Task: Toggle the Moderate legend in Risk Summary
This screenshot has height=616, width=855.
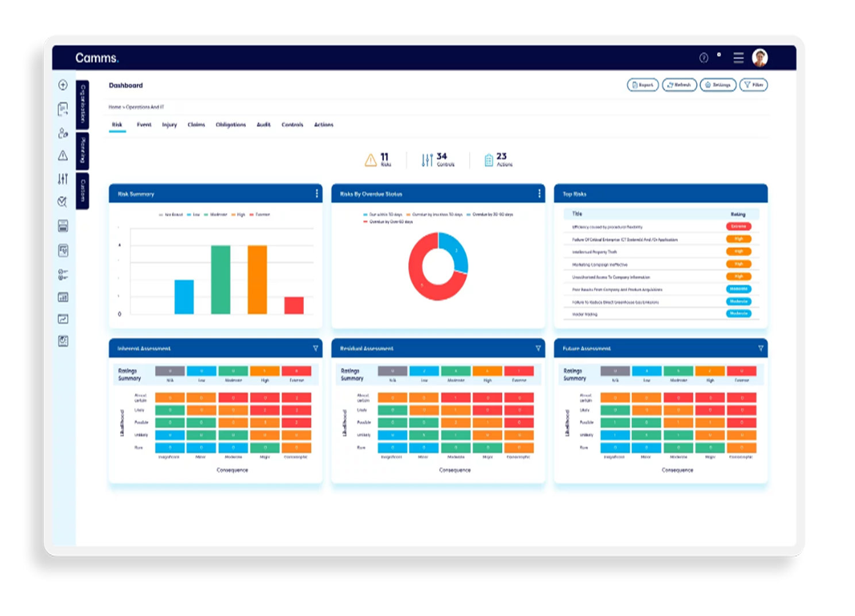Action: coord(215,214)
